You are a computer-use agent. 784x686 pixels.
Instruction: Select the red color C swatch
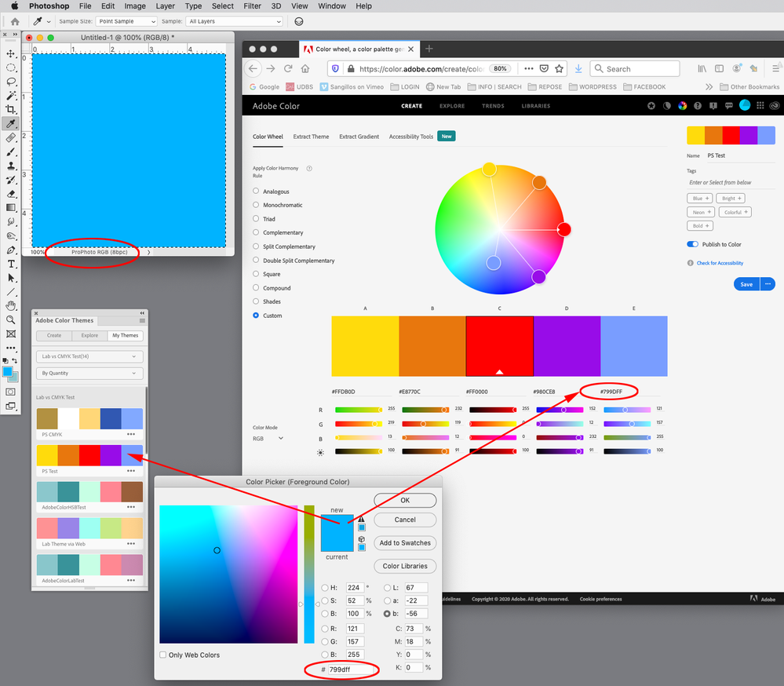click(x=499, y=346)
